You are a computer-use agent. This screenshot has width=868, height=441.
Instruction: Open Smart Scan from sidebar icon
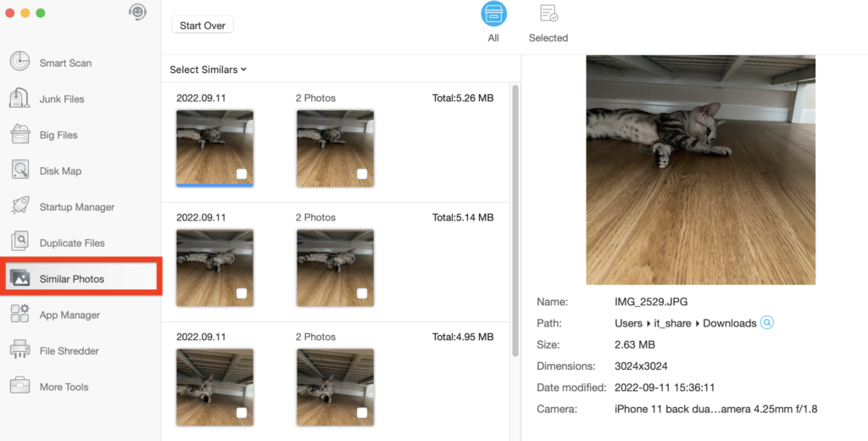[19, 63]
